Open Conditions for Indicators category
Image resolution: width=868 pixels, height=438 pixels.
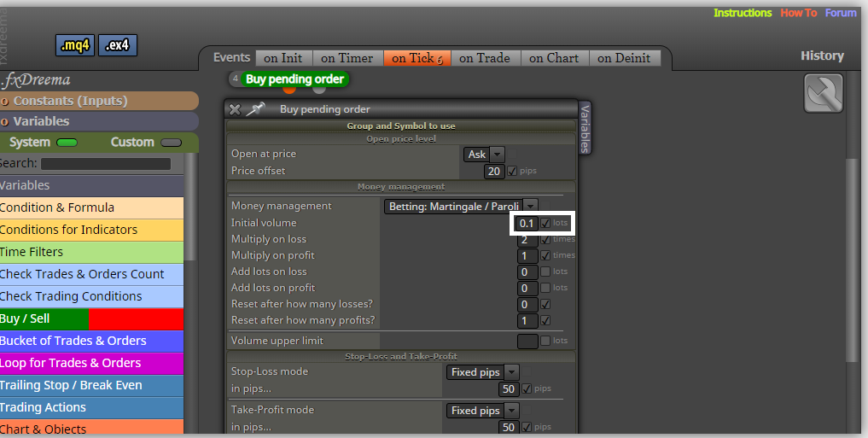91,230
